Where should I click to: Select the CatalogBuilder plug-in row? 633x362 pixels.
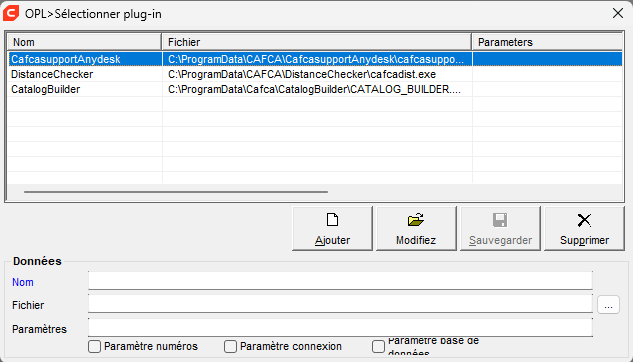tap(315, 89)
